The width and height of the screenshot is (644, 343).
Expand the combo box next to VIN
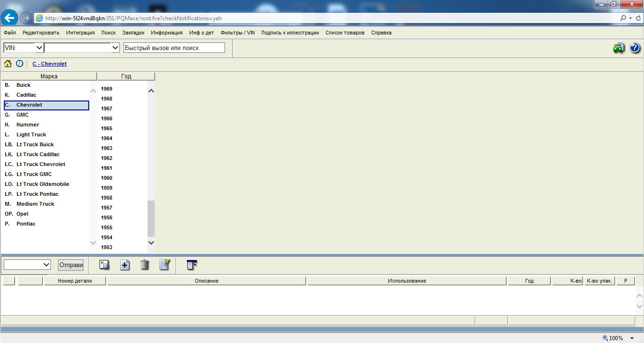(x=115, y=48)
